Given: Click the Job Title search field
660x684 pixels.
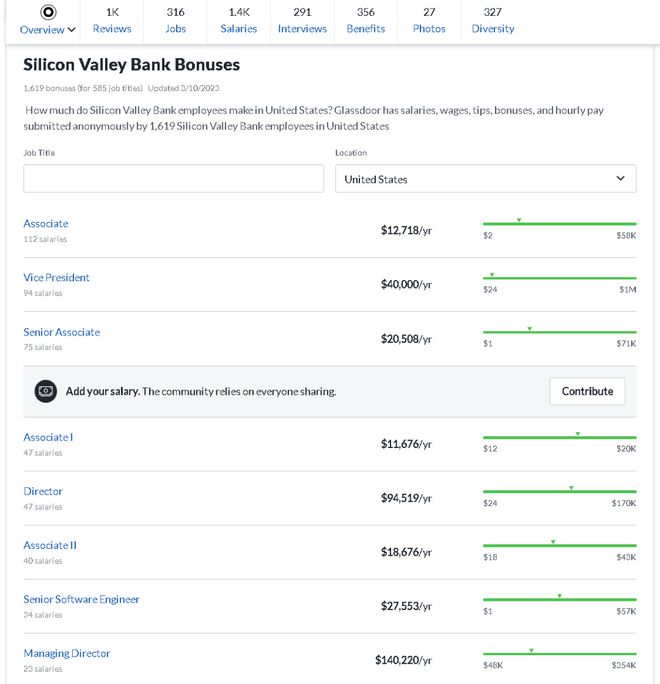Looking at the screenshot, I should click(174, 179).
